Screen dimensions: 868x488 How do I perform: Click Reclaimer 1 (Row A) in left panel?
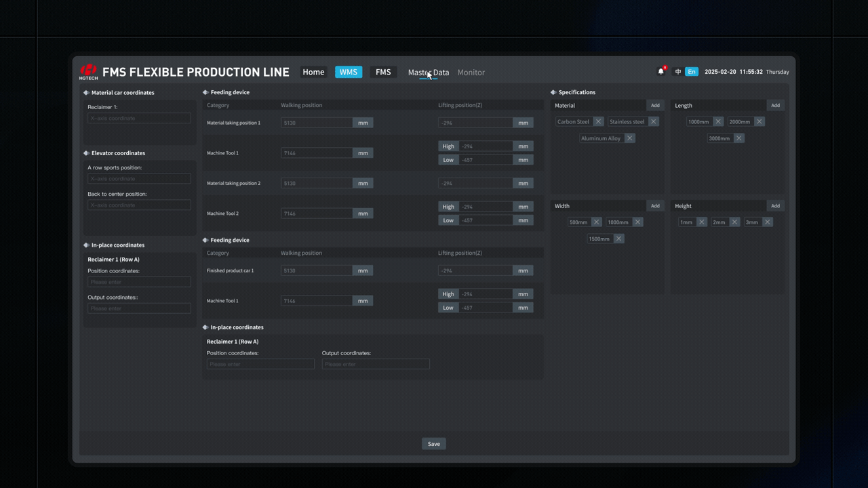pos(113,260)
